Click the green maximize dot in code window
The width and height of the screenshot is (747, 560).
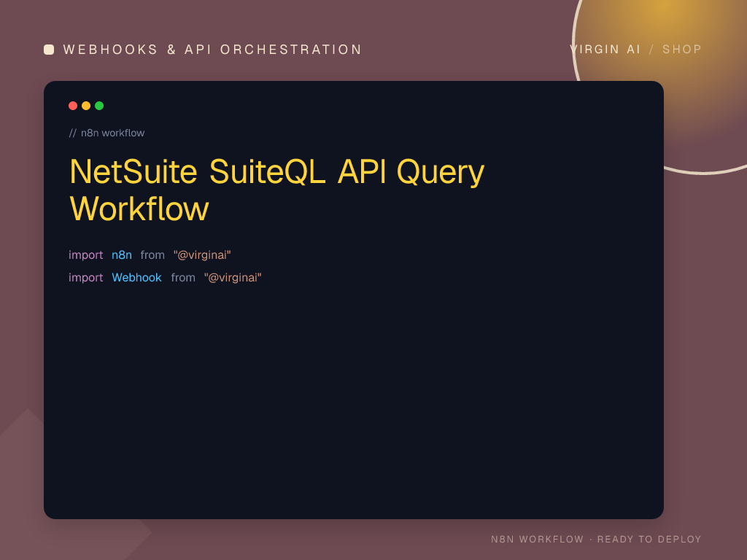click(x=99, y=106)
